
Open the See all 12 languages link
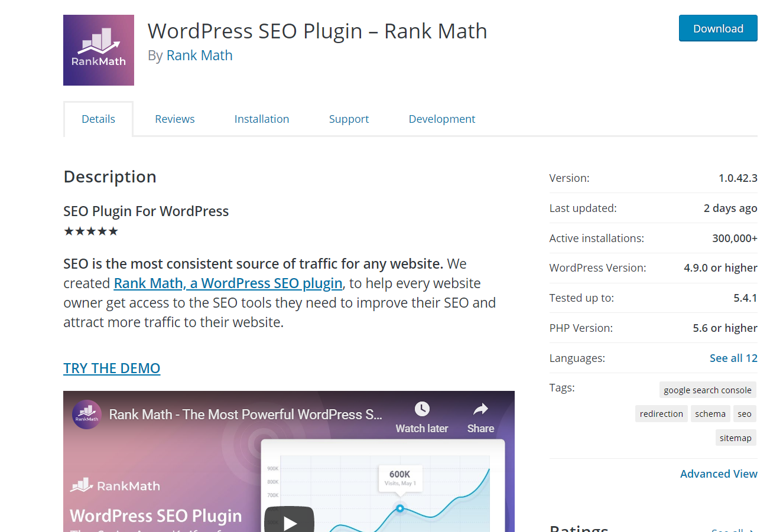pyautogui.click(x=733, y=358)
